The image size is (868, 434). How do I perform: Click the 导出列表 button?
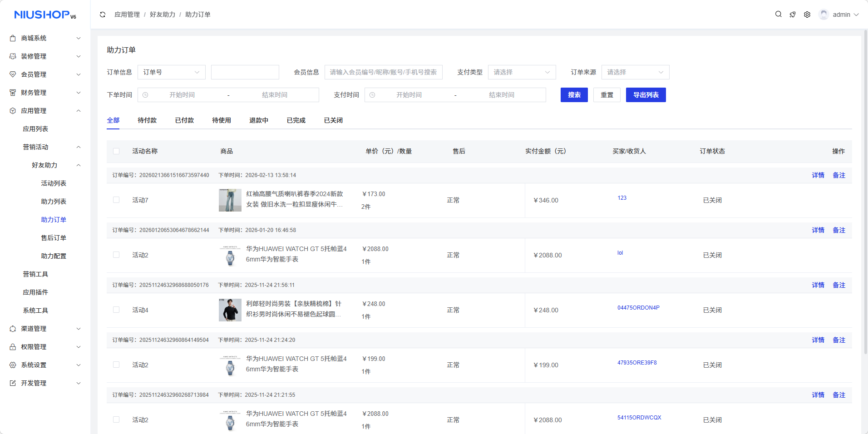click(x=646, y=95)
